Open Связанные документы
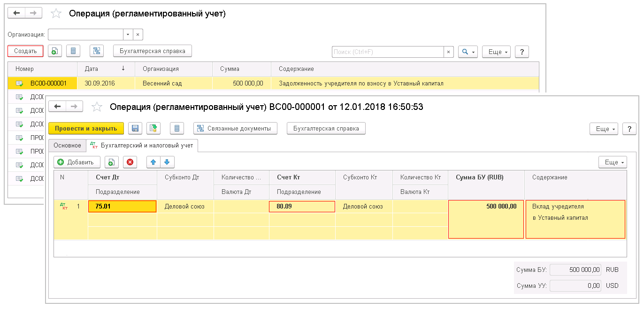 tap(235, 128)
